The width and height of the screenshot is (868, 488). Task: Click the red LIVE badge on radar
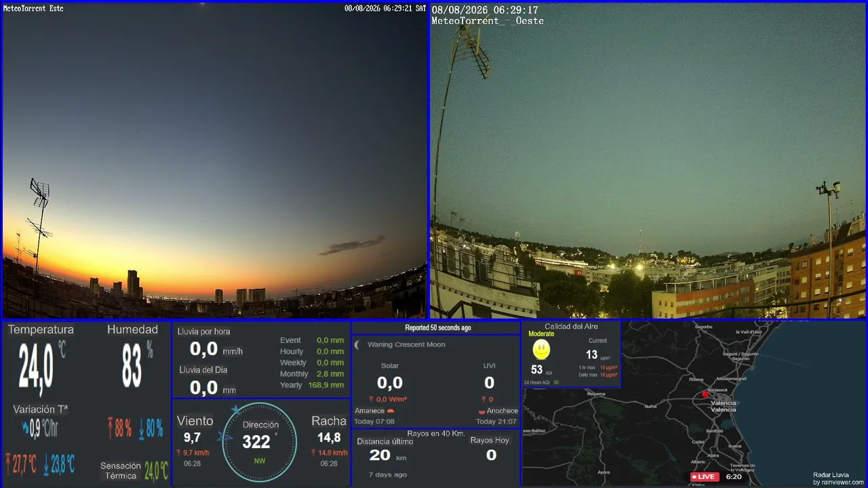(705, 476)
